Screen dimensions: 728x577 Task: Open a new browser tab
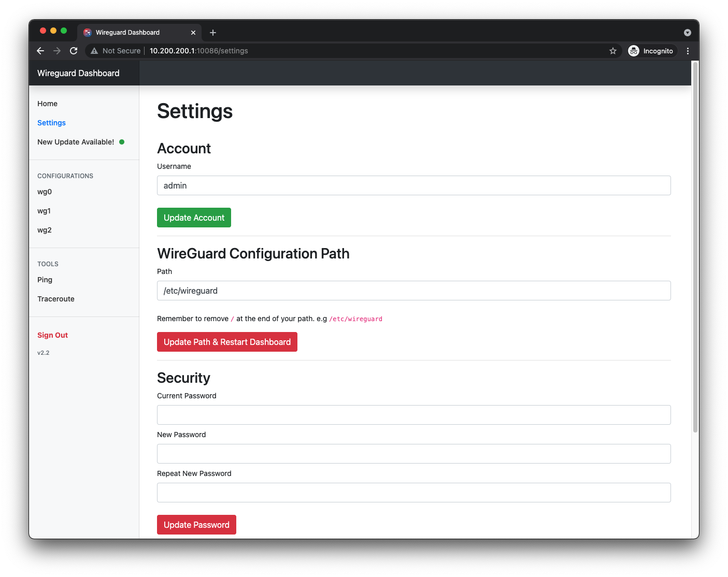coord(212,32)
